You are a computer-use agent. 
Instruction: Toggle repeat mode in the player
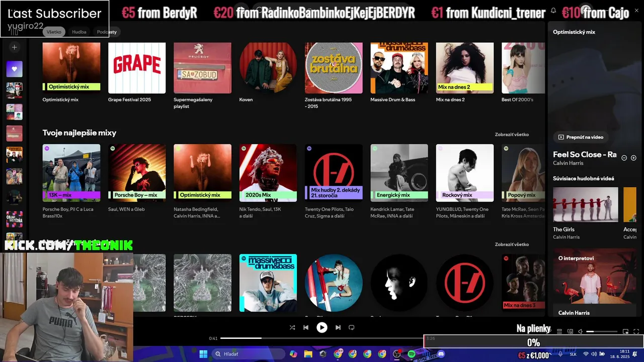click(x=352, y=327)
